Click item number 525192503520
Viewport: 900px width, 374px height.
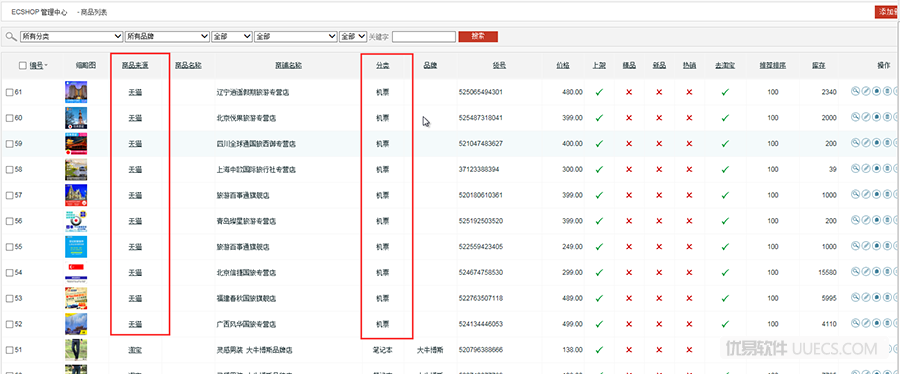pos(481,221)
